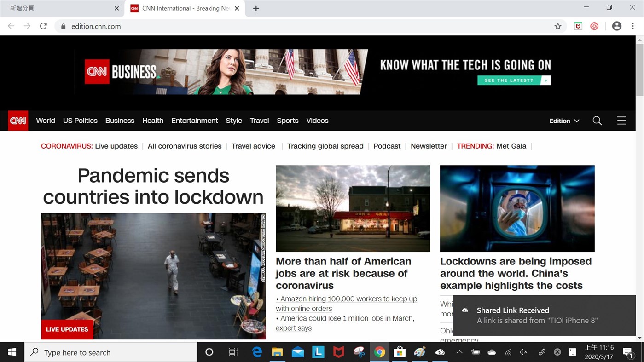Click the cloud sync app in the taskbar
The width and height of the screenshot is (644, 362).
[440, 352]
